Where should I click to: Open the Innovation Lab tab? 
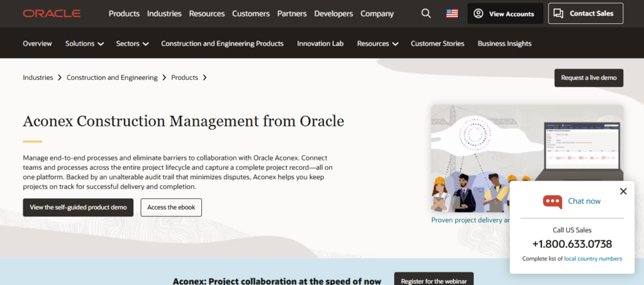point(320,43)
